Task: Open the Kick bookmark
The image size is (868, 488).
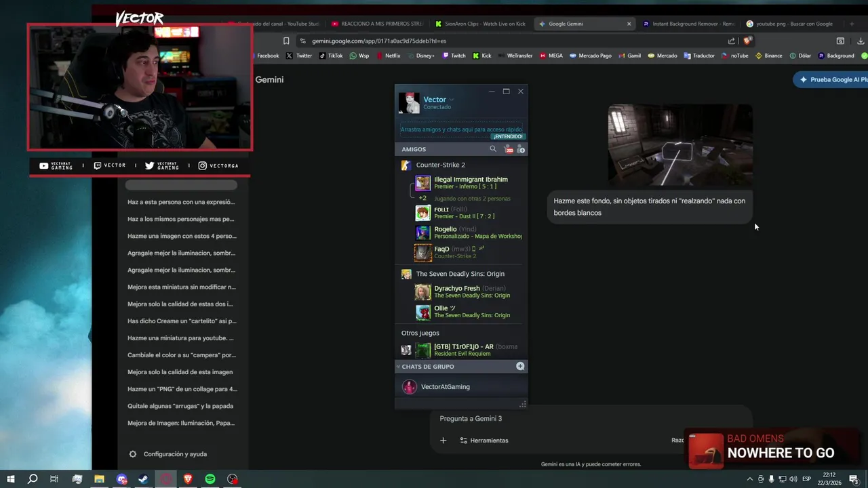Action: click(x=481, y=56)
